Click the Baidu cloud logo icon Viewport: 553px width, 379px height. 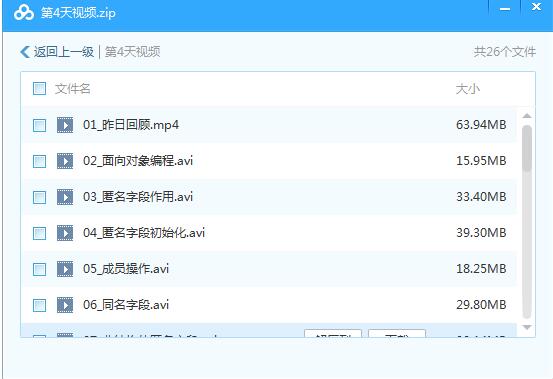coord(24,13)
